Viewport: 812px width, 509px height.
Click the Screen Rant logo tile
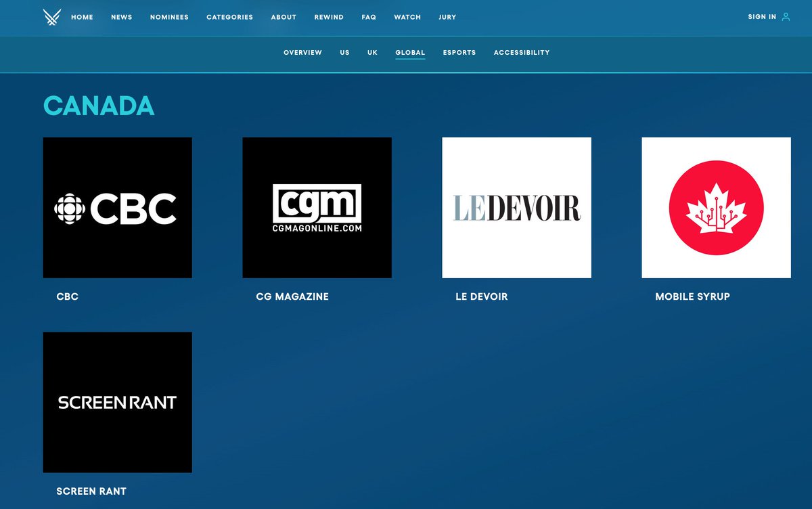pos(117,402)
